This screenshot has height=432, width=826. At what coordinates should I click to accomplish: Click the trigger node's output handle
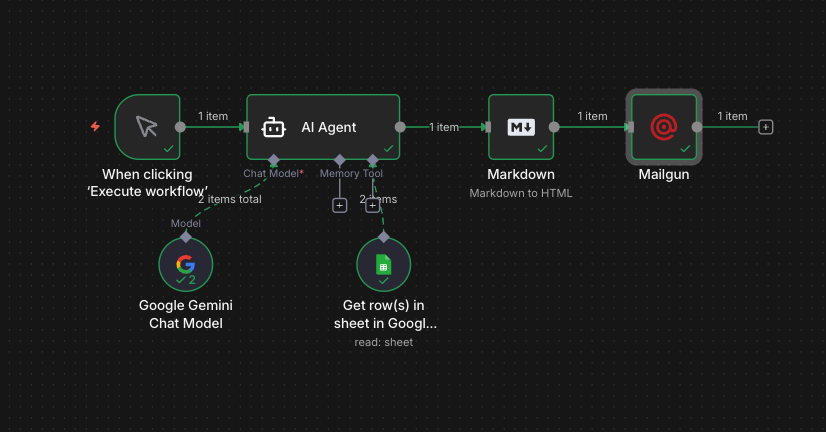(180, 127)
